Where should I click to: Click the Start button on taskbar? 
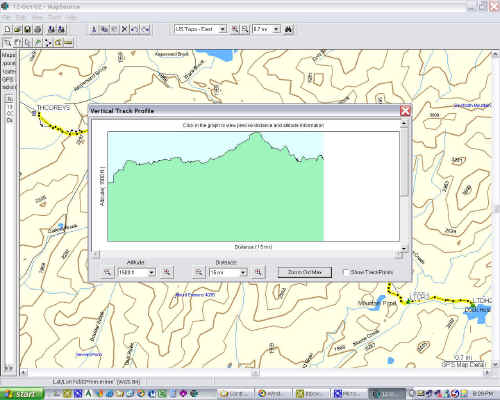click(x=21, y=394)
